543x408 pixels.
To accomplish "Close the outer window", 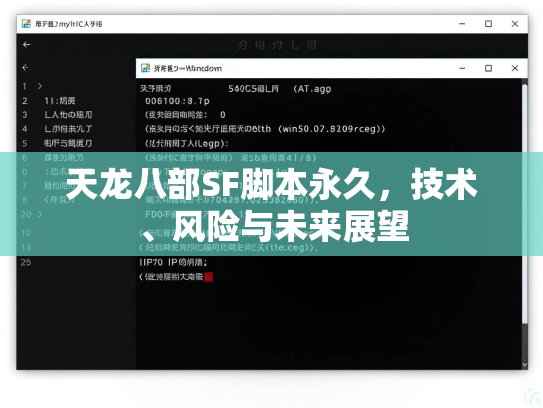I will (515, 24).
